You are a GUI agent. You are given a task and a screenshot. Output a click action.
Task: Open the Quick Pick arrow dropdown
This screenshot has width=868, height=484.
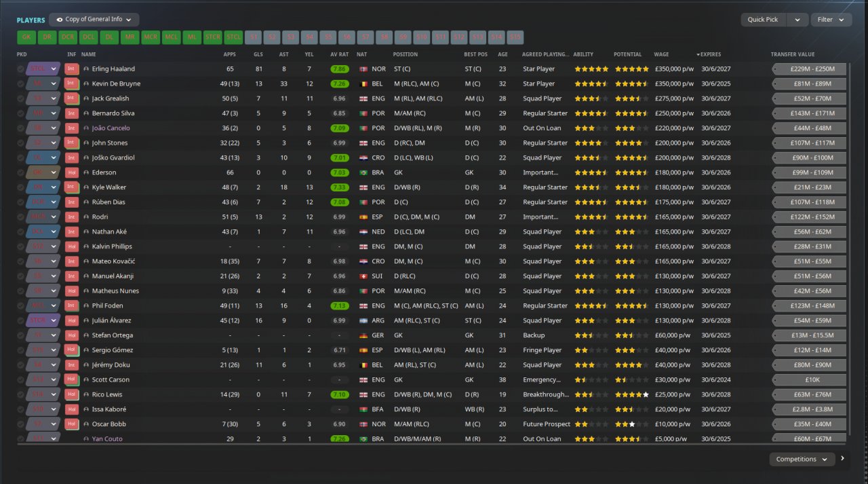[797, 20]
